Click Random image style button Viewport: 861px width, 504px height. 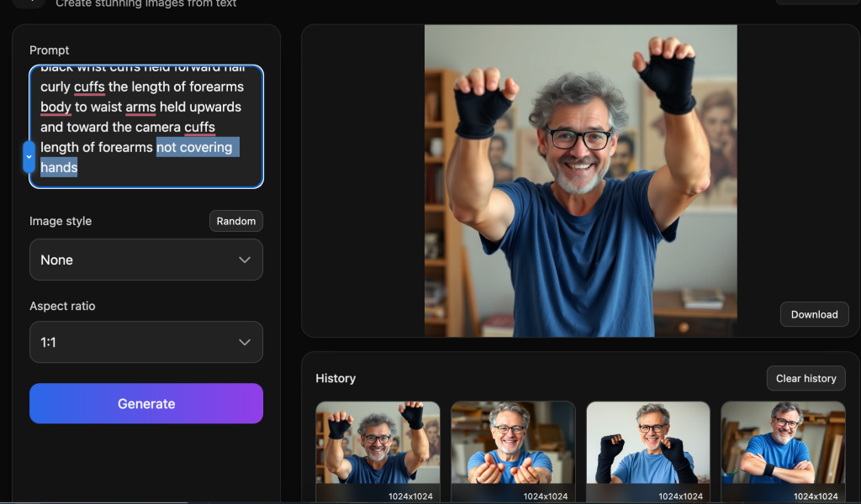tap(235, 221)
